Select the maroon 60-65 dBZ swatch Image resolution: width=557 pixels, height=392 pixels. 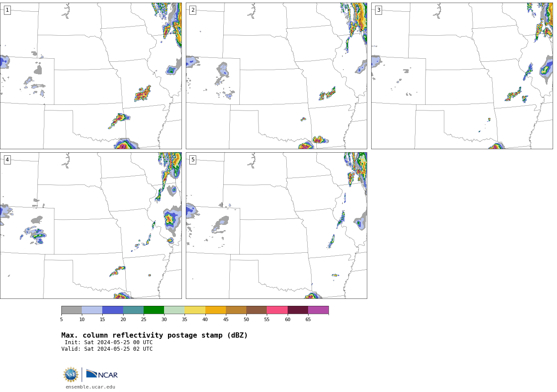[x=298, y=310]
